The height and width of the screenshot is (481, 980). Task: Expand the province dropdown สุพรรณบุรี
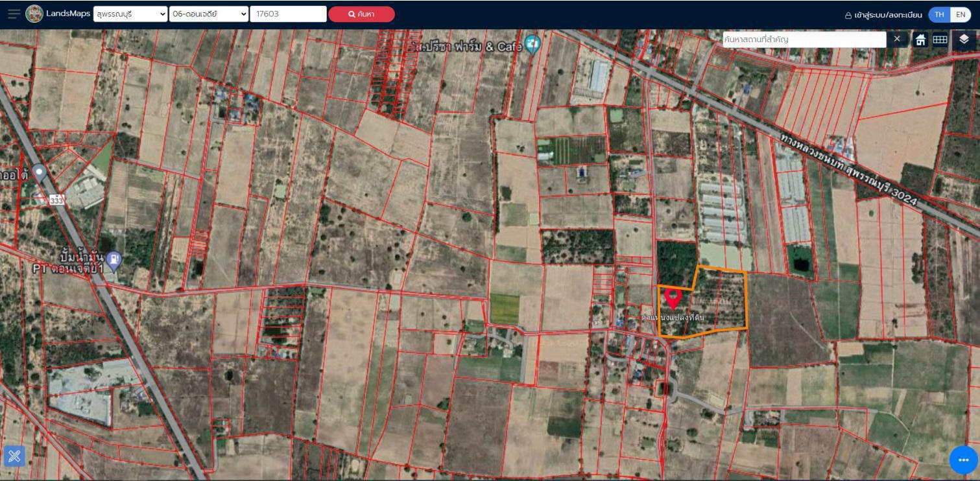tap(130, 14)
